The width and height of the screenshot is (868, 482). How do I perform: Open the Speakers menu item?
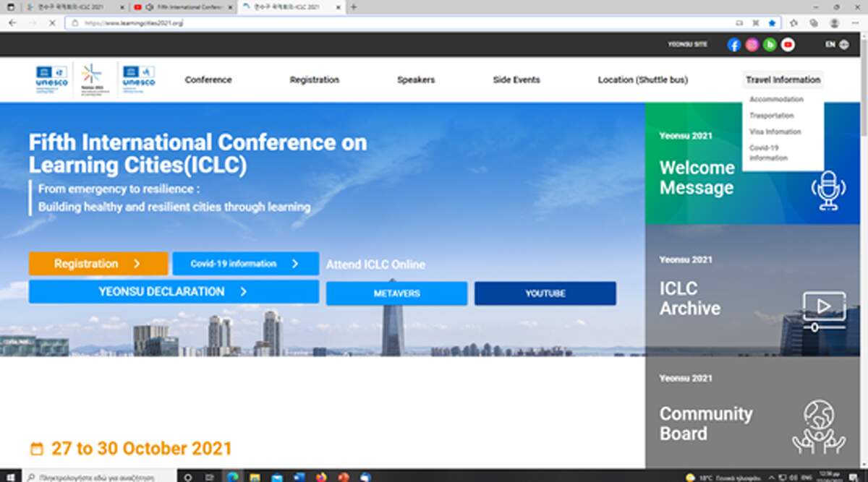pyautogui.click(x=416, y=80)
